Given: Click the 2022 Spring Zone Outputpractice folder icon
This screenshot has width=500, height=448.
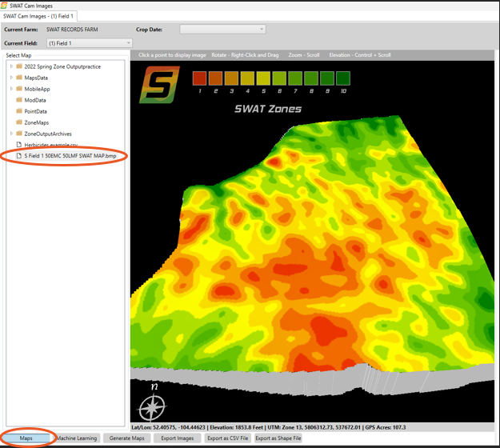Looking at the screenshot, I should pos(19,66).
